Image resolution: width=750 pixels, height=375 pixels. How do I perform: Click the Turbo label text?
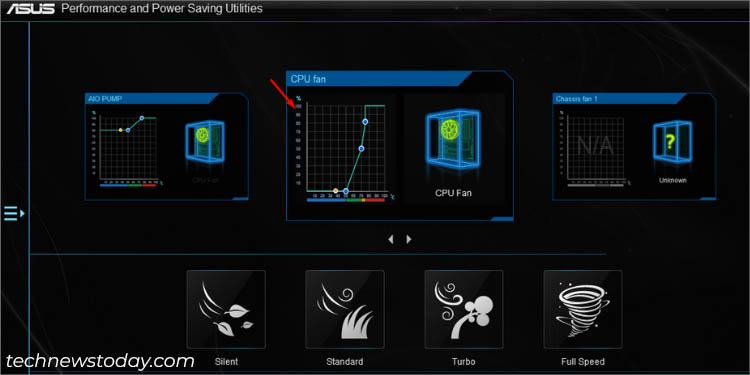[x=463, y=362]
